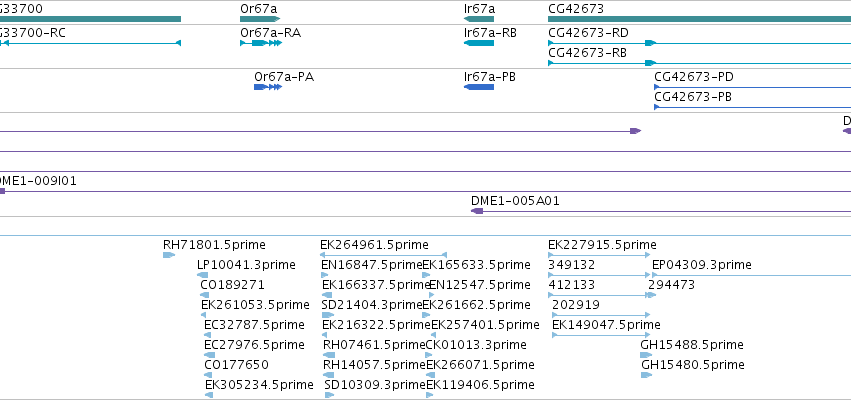Select the CG42673 gene bar
851x400 pixels.
coord(700,19)
